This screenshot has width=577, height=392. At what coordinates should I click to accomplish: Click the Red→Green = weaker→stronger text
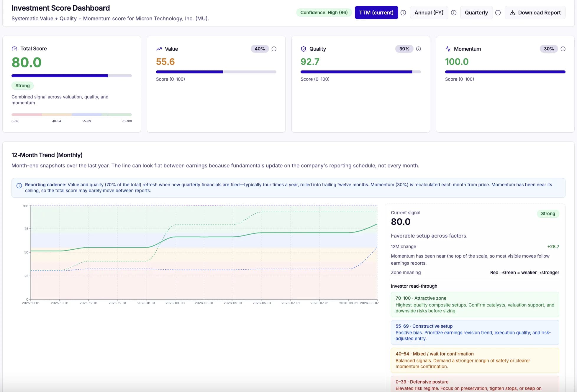524,273
